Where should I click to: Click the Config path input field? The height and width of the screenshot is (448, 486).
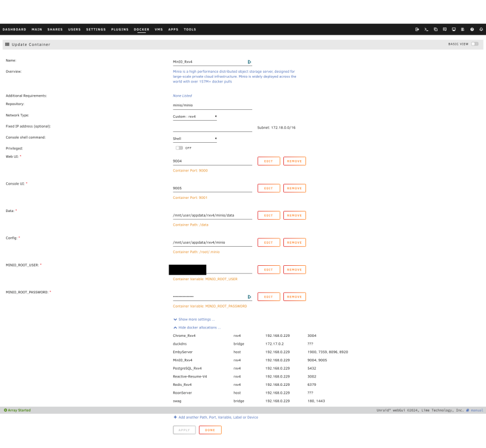click(x=212, y=243)
